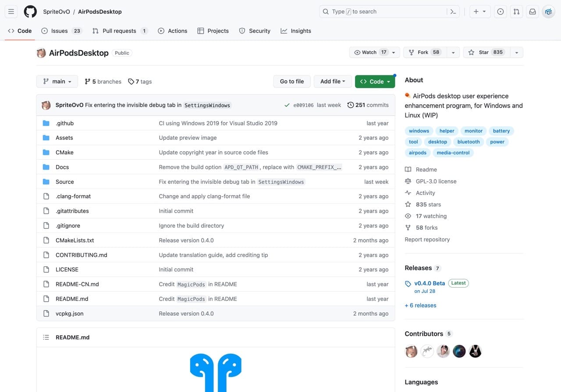Click the SpriteOvO commit author avatar
This screenshot has width=561, height=392.
click(46, 105)
